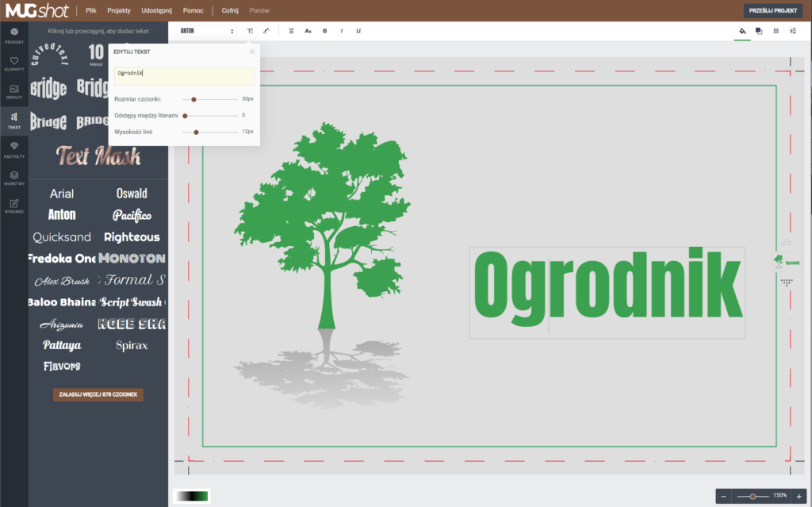Viewport: 812px width, 507px height.
Task: Open the Obrazy images panel
Action: point(14,90)
